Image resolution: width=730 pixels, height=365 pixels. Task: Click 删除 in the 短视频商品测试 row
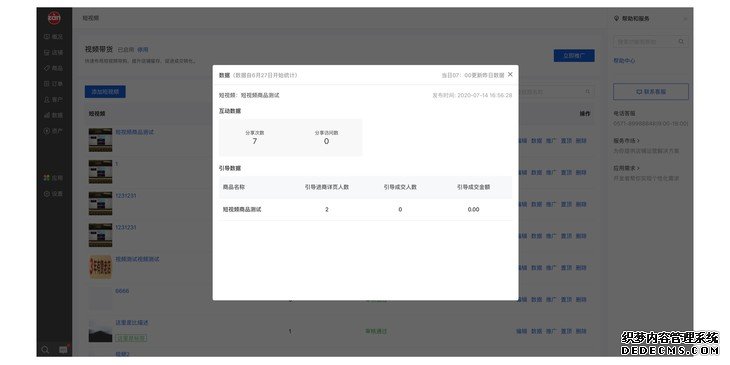click(581, 141)
